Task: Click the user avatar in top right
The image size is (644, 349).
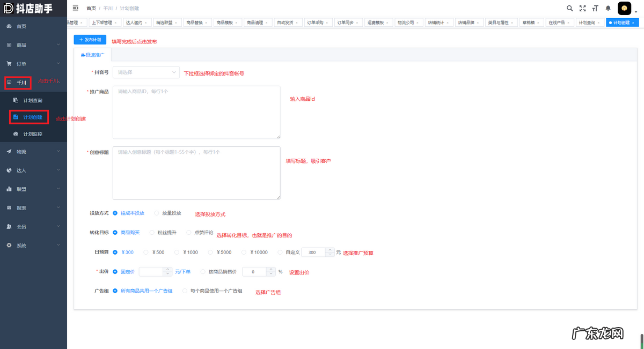Action: tap(624, 8)
